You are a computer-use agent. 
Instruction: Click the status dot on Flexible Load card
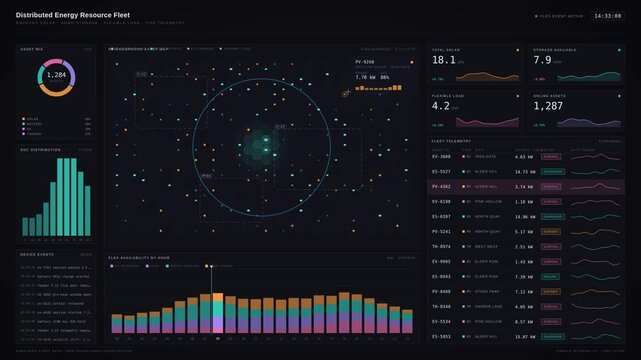pos(518,96)
